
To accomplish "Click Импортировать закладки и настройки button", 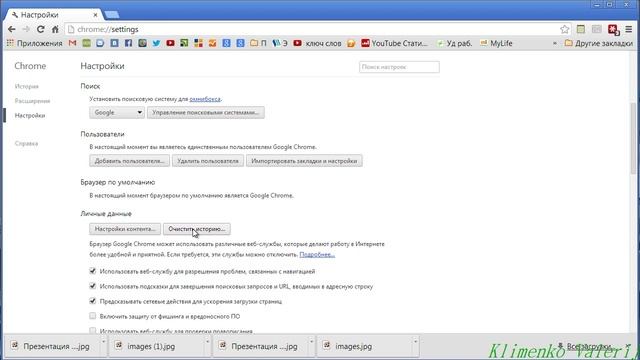I will pyautogui.click(x=304, y=161).
